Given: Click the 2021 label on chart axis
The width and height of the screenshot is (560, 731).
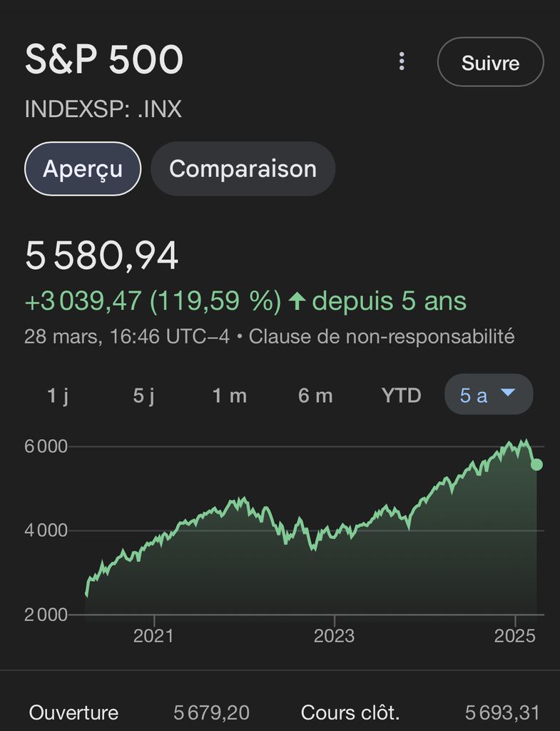Looking at the screenshot, I should click(153, 635).
